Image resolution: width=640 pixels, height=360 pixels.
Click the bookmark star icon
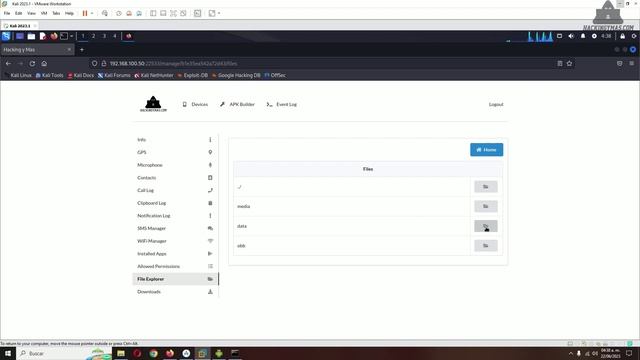[569, 64]
